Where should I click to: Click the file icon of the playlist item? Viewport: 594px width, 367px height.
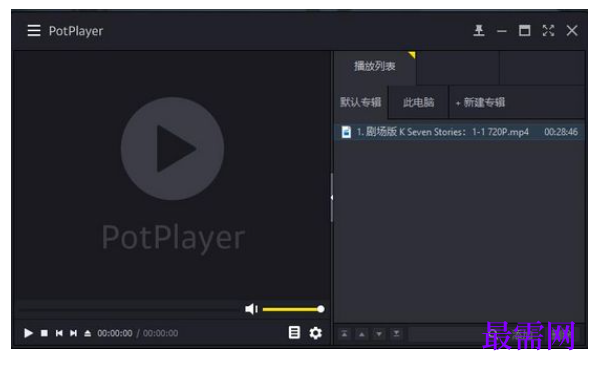click(346, 132)
